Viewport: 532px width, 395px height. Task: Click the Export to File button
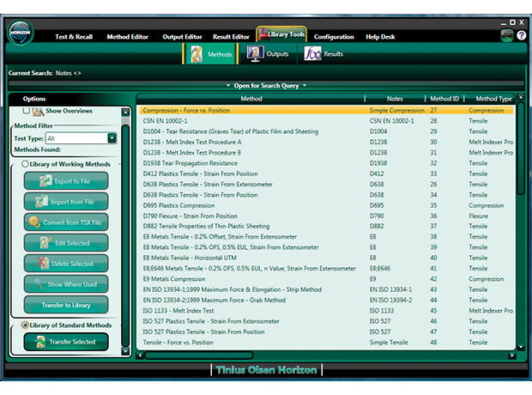pos(66,181)
